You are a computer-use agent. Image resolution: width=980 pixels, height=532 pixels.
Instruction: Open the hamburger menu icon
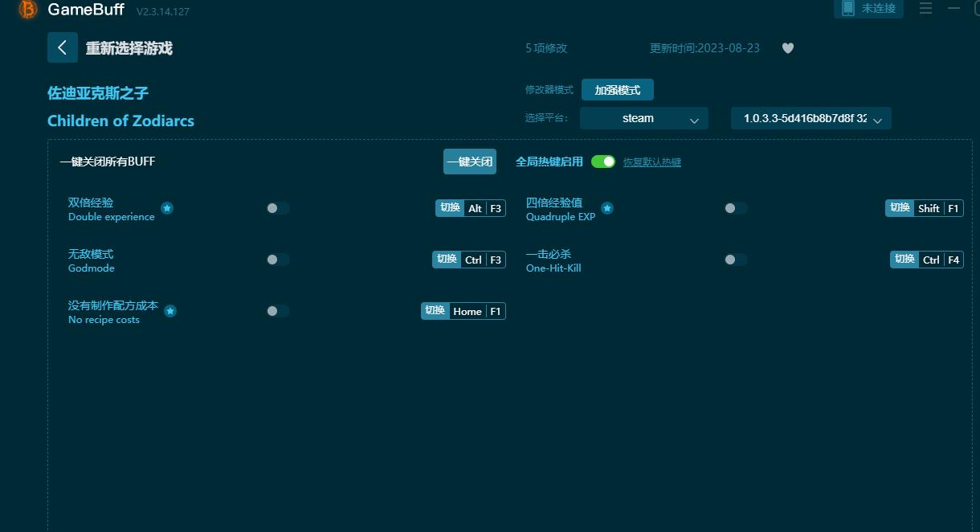point(925,9)
